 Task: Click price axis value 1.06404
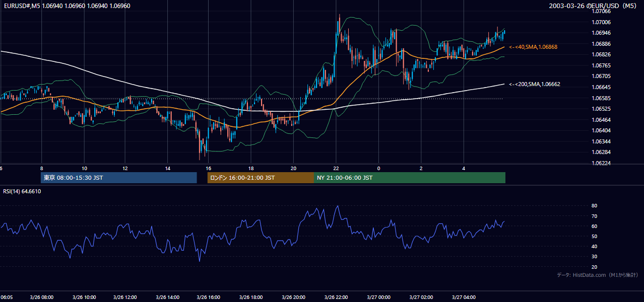601,130
